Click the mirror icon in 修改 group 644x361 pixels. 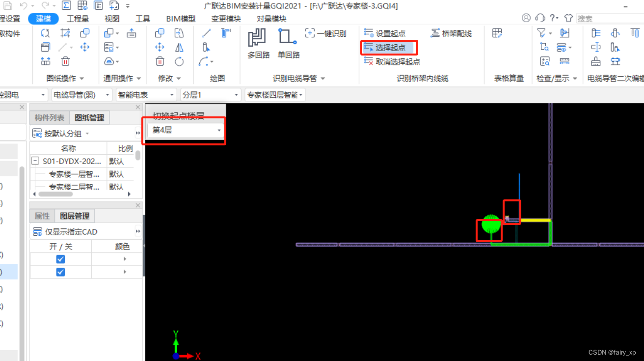180,48
